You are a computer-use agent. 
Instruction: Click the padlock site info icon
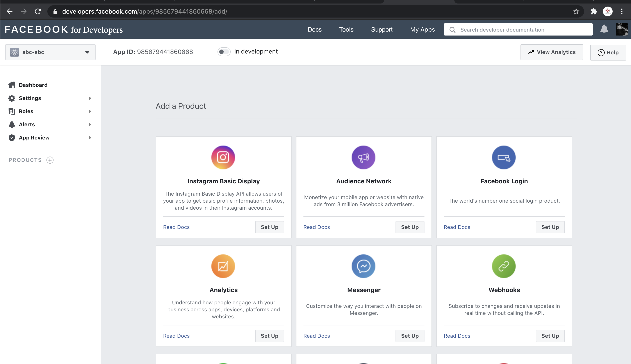(x=55, y=11)
